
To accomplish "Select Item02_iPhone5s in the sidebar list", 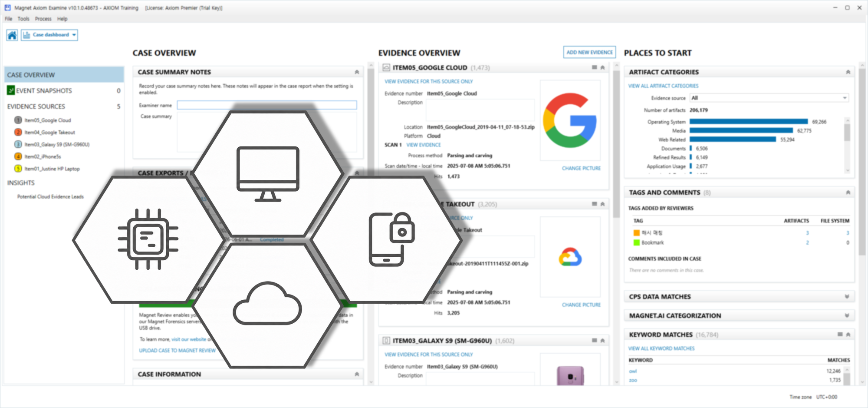I will click(x=43, y=157).
